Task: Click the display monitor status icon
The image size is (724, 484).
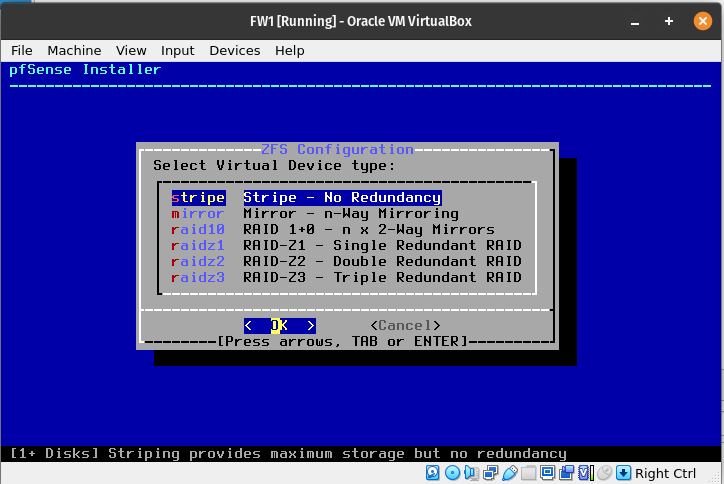Action: point(547,473)
